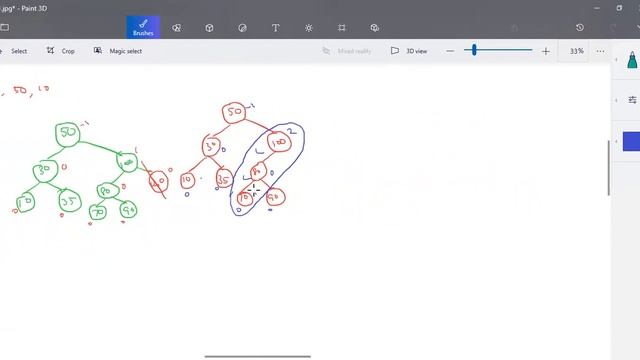The width and height of the screenshot is (640, 360).
Task: Click the vertical canvas scrollbar
Action: pos(608,168)
